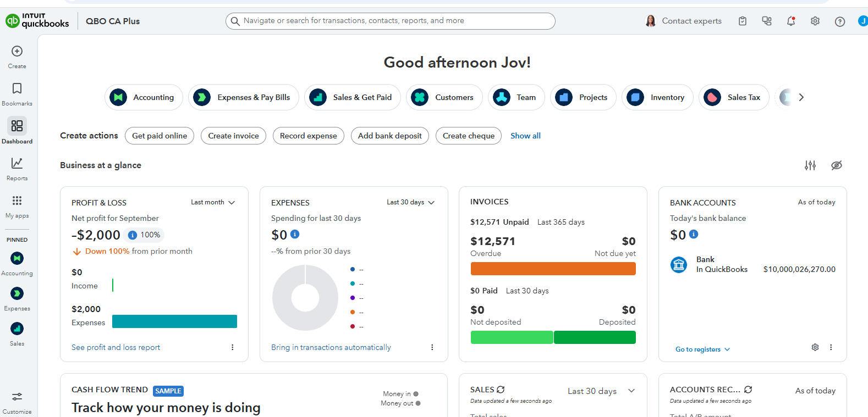
Task: Expand Expenses Last 30 days dropdown
Action: pyautogui.click(x=410, y=202)
